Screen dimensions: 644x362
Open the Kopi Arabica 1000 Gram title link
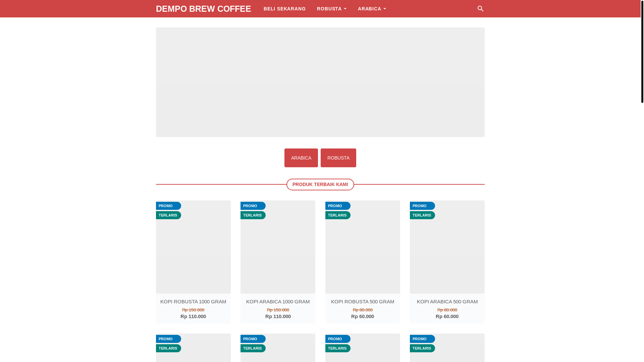point(278,302)
